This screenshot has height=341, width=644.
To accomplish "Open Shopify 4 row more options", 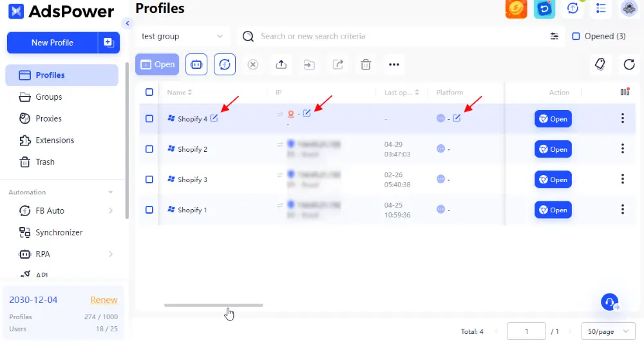I will [623, 118].
